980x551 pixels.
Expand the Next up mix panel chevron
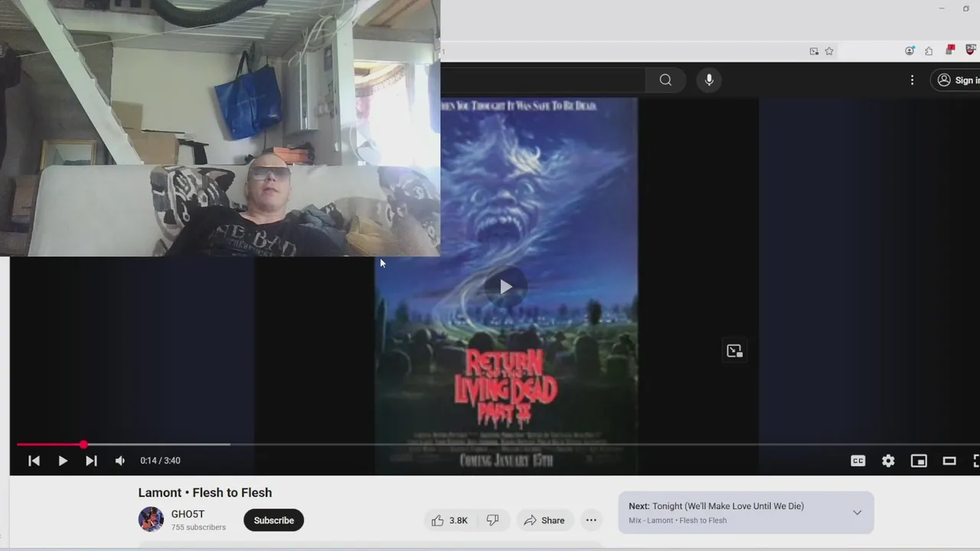click(x=857, y=513)
